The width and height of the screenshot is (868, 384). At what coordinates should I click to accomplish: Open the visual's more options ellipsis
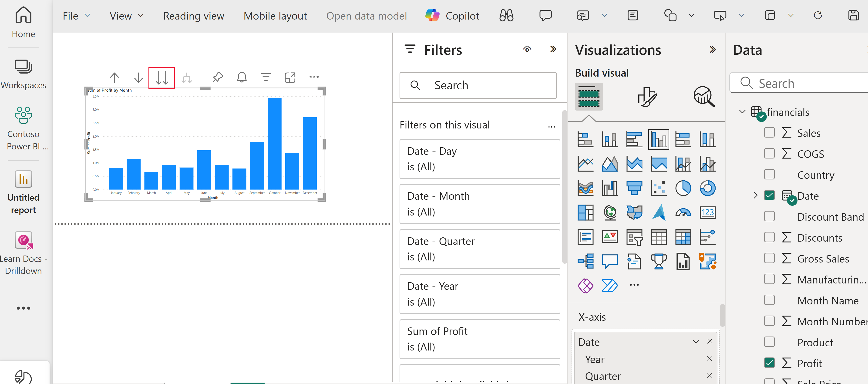click(x=314, y=77)
